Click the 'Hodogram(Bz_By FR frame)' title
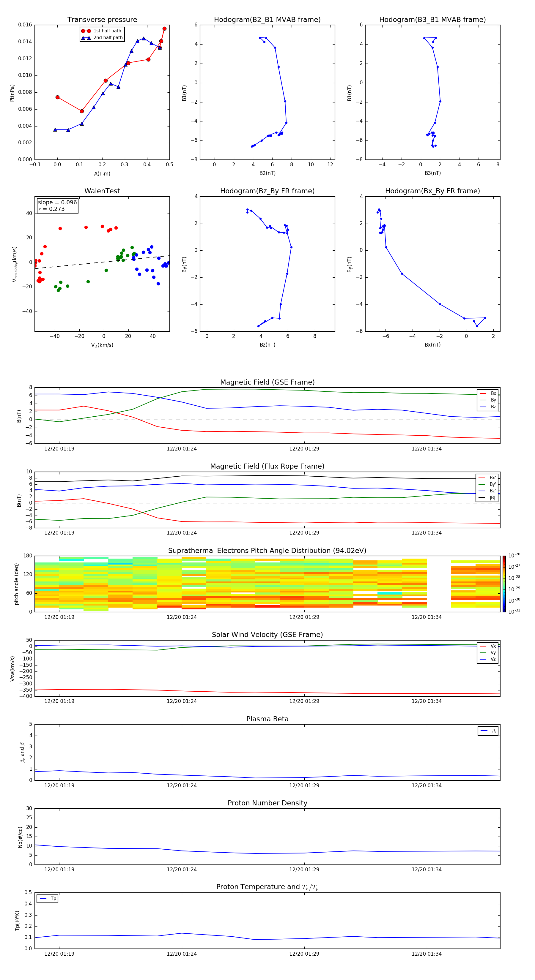Screen dimensions: 535x980 pos(267,191)
